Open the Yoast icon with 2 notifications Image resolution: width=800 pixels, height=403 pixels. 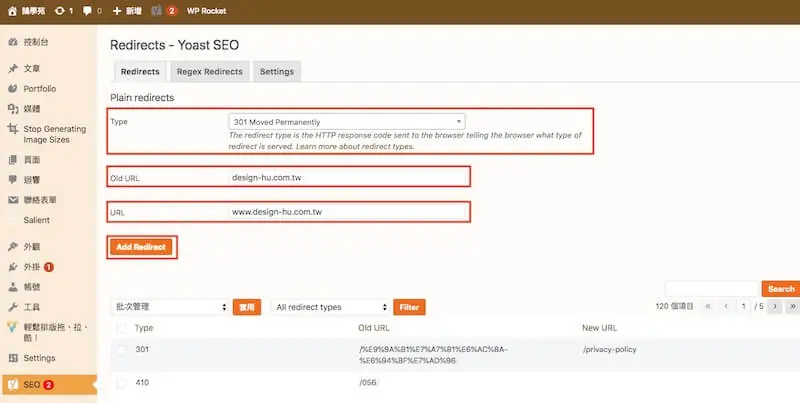click(164, 11)
